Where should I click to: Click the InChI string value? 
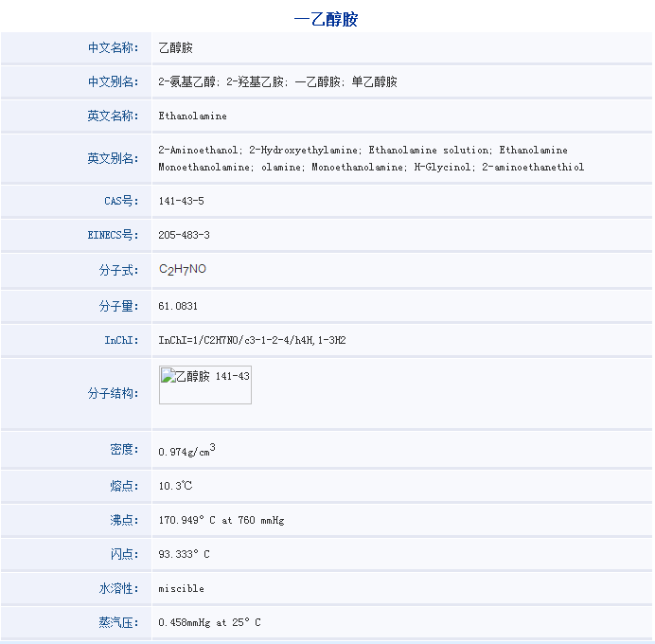coord(252,340)
